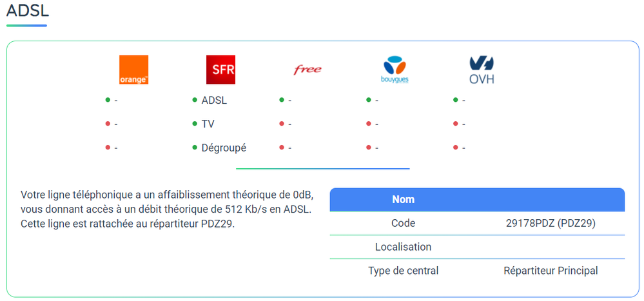Image resolution: width=644 pixels, height=301 pixels.
Task: Click the green dot beside SFR's ADSL label
Action: (195, 100)
